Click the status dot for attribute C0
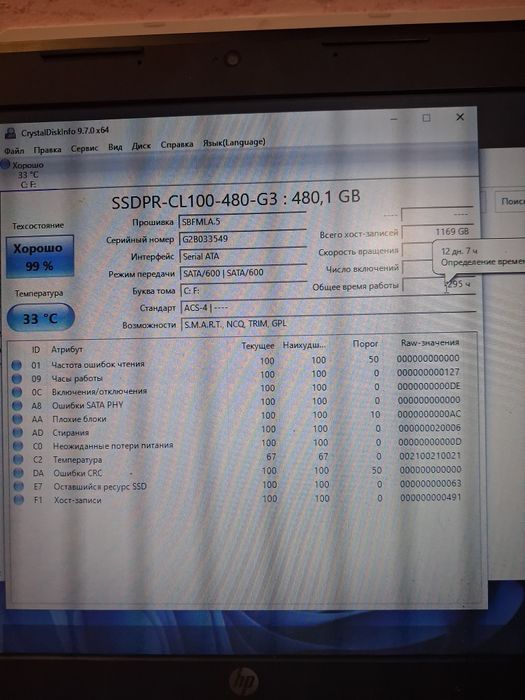The image size is (525, 700). click(x=18, y=446)
